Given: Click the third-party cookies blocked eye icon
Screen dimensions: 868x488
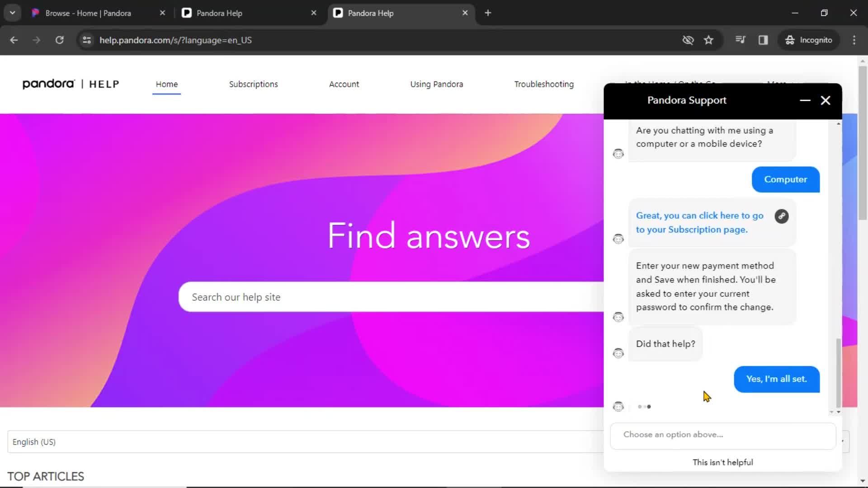Looking at the screenshot, I should click(x=688, y=40).
